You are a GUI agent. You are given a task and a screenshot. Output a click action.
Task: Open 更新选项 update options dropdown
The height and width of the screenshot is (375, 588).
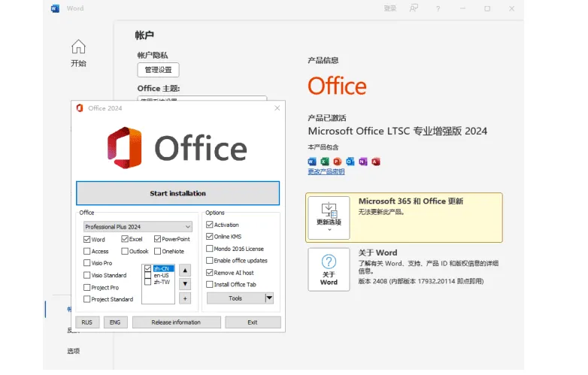point(329,218)
